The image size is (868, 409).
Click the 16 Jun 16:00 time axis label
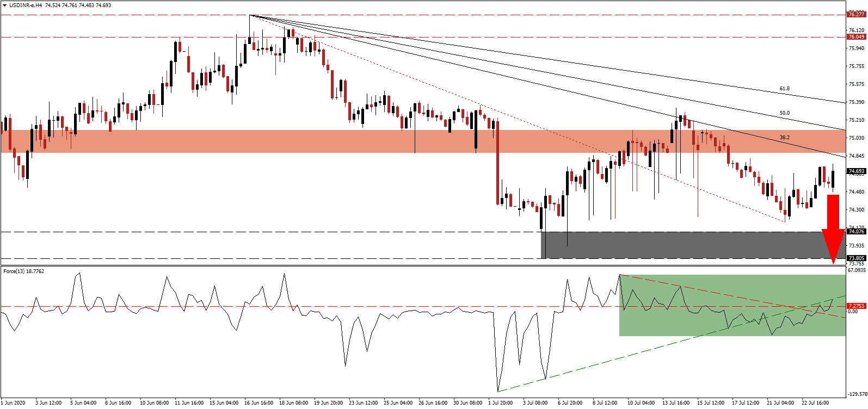click(x=259, y=403)
